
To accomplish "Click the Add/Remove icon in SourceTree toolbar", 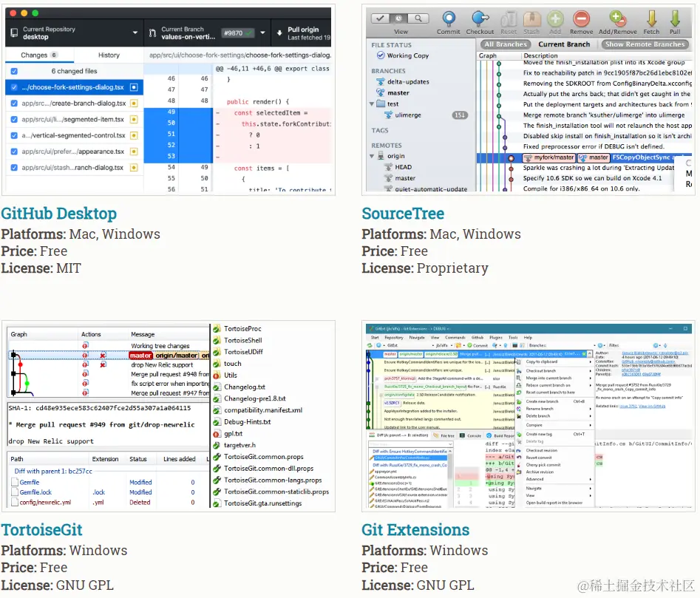I will [617, 18].
